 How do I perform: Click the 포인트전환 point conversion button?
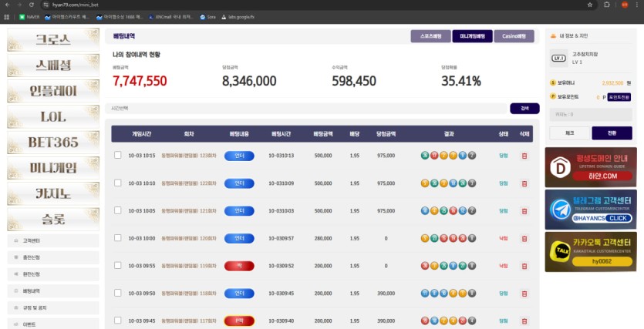[619, 98]
